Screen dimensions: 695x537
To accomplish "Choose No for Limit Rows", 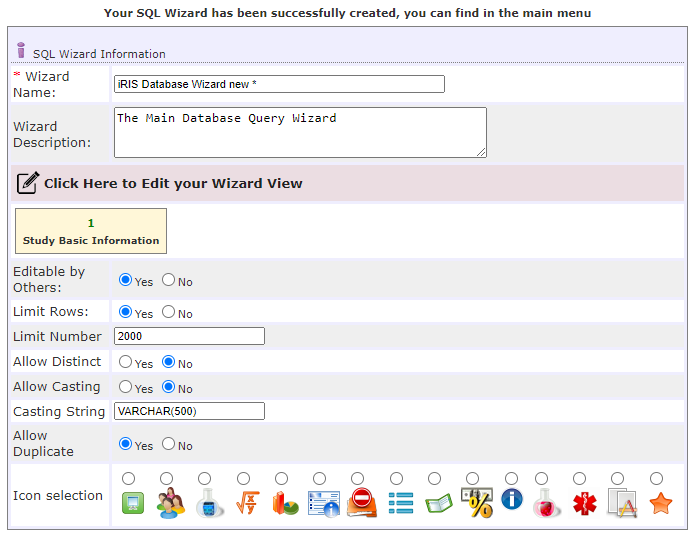I will point(168,312).
